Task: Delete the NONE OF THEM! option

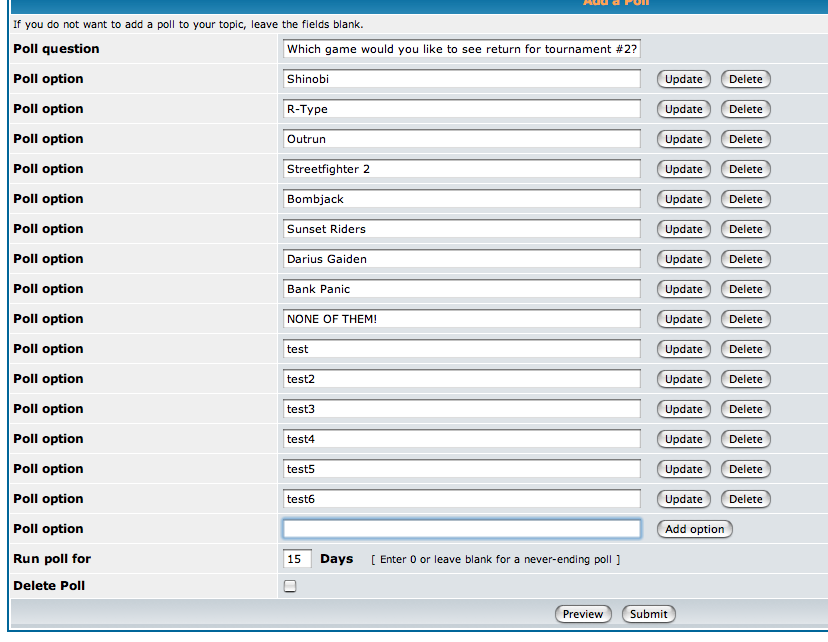Action: pos(746,319)
